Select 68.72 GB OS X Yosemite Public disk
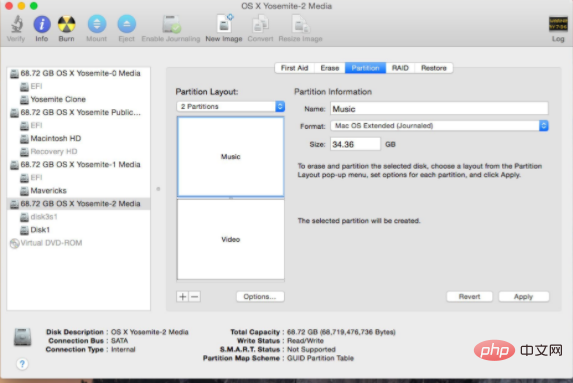Viewport: 573px width, 383px height. tap(78, 113)
